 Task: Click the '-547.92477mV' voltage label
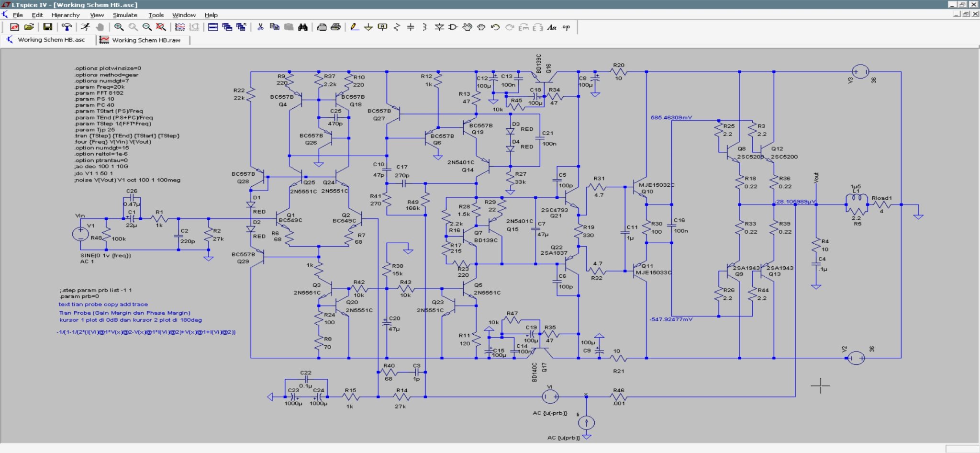pos(671,319)
